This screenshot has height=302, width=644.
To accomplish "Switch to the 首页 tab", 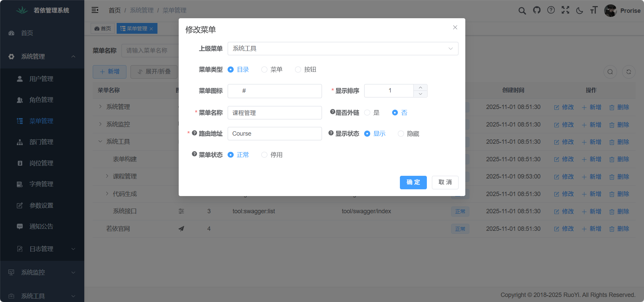I will (103, 29).
